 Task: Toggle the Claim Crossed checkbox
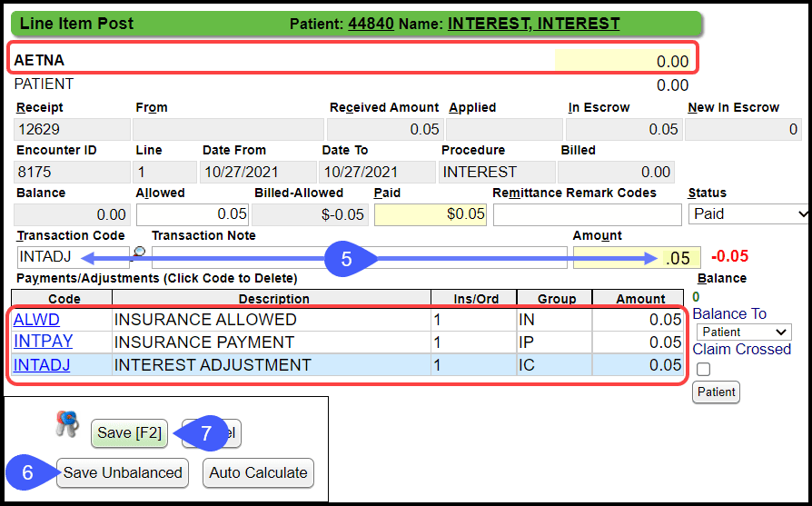703,369
